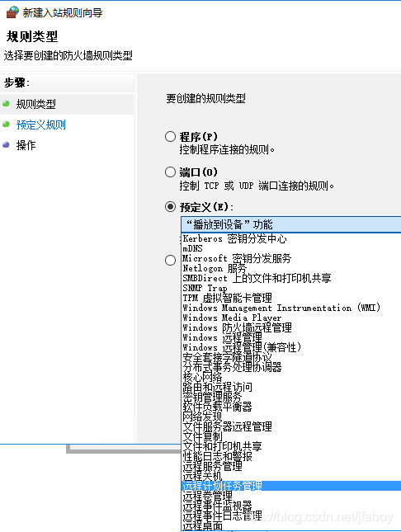Image resolution: width=401 pixels, height=532 pixels.
Task: Choose Windows Media Player from dropdown list
Action: [232, 318]
